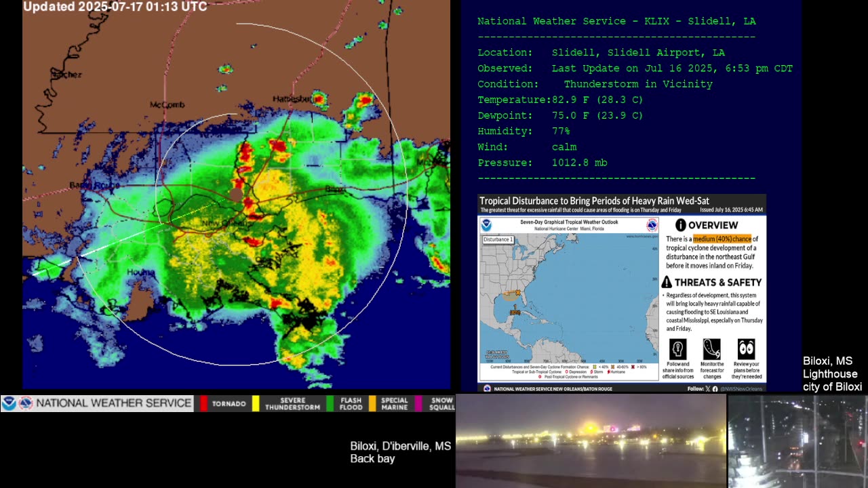
Task: Click the SEVERE THUNDERSTORM legend label
Action: point(292,404)
